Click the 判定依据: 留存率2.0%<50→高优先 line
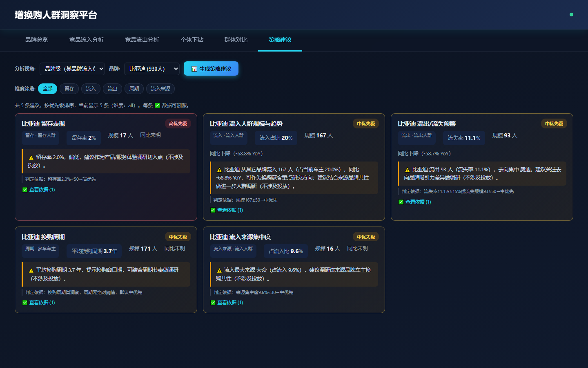 61,179
